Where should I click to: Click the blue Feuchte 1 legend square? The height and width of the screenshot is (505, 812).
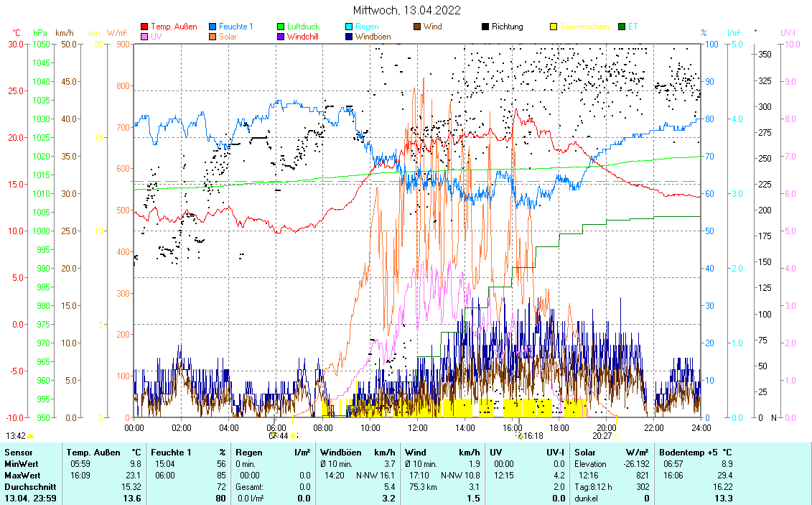click(213, 27)
